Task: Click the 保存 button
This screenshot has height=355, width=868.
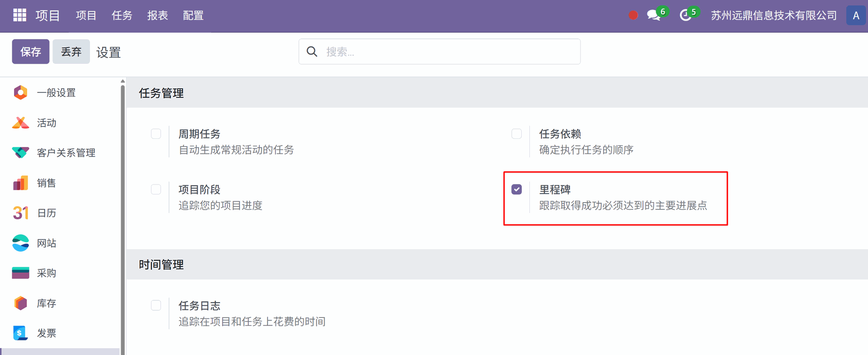Action: coord(31,52)
